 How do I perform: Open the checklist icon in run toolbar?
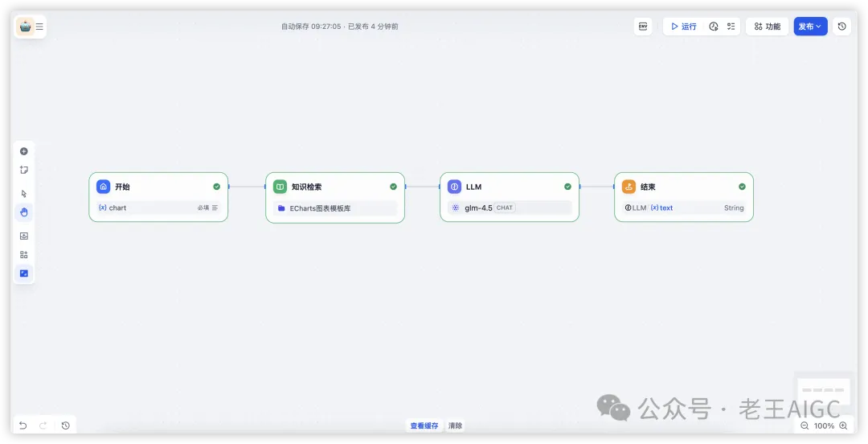(x=731, y=26)
